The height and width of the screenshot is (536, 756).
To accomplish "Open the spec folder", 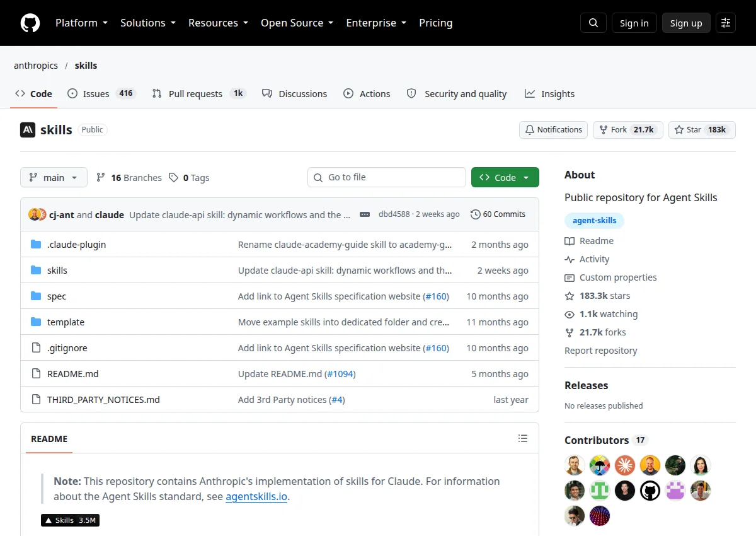I will click(57, 296).
